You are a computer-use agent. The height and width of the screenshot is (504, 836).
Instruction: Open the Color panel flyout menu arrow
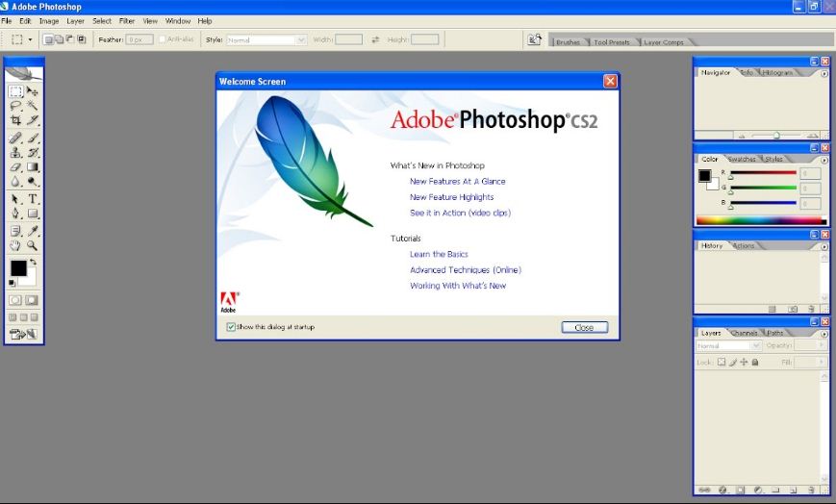coord(823,160)
